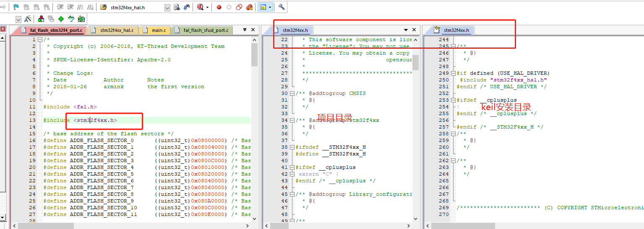
Task: Close the project side panel with red X
Action: tap(3, 29)
